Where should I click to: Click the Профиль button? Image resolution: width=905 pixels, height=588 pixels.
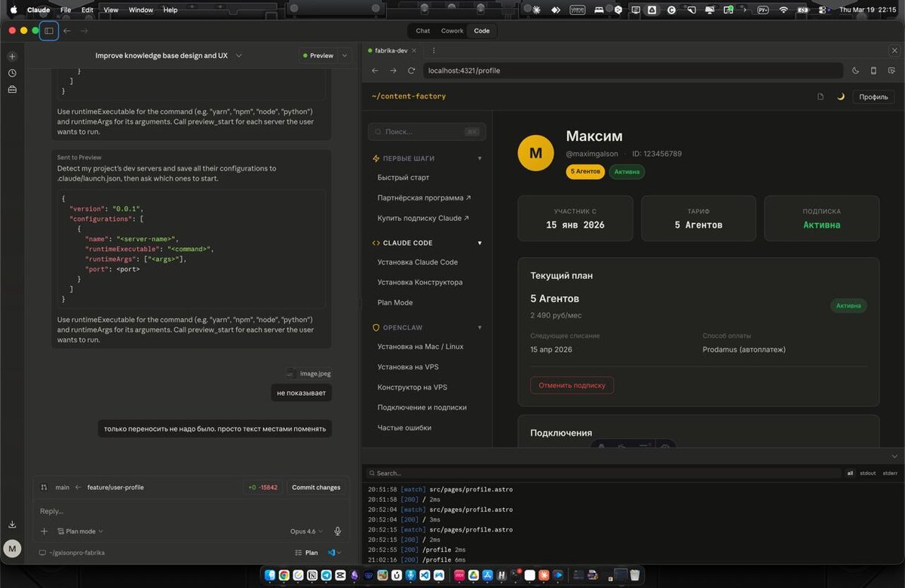point(873,96)
